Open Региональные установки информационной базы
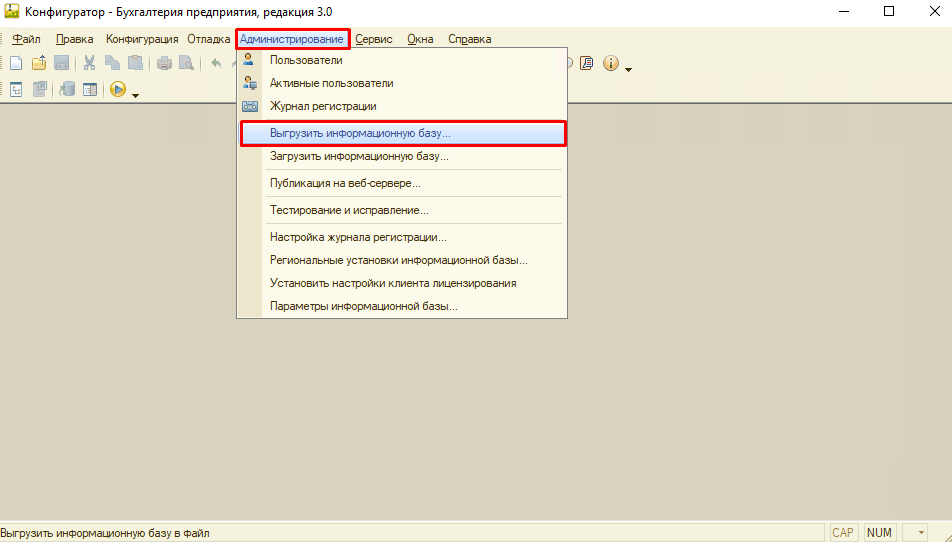952x542 pixels. click(x=402, y=260)
